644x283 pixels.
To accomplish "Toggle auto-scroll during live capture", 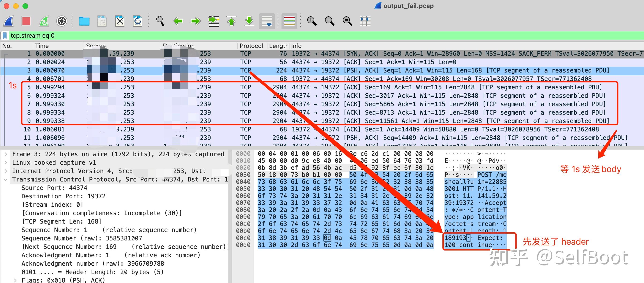I will tap(267, 21).
